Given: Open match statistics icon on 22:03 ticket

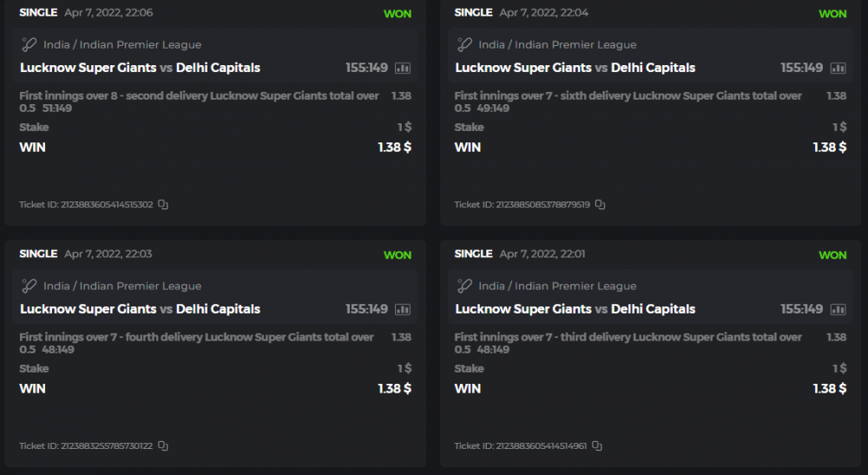Looking at the screenshot, I should [x=403, y=309].
